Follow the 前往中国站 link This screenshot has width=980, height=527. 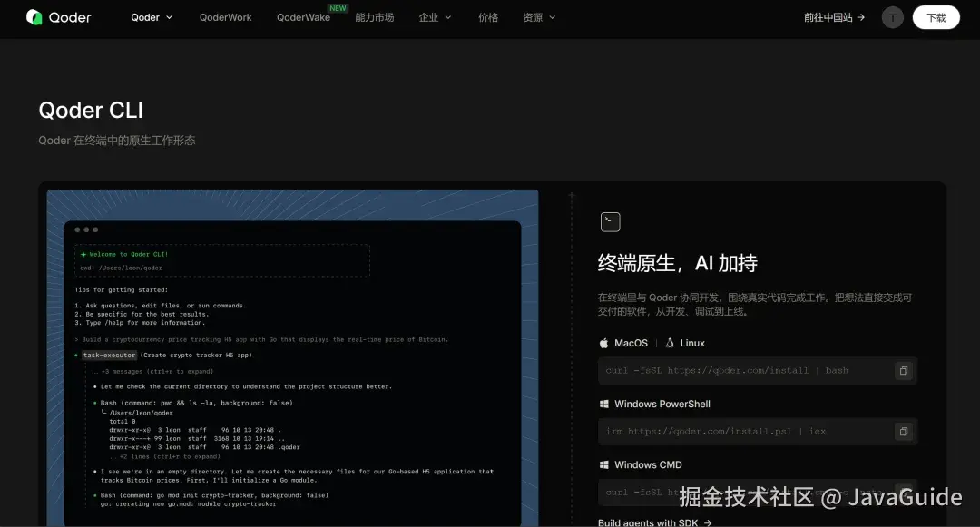pyautogui.click(x=835, y=17)
